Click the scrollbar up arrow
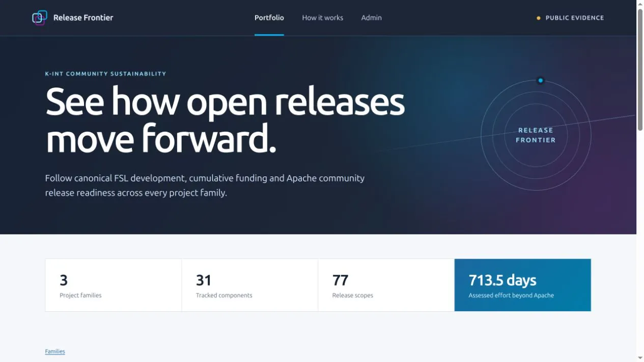644x362 pixels. (x=640, y=4)
